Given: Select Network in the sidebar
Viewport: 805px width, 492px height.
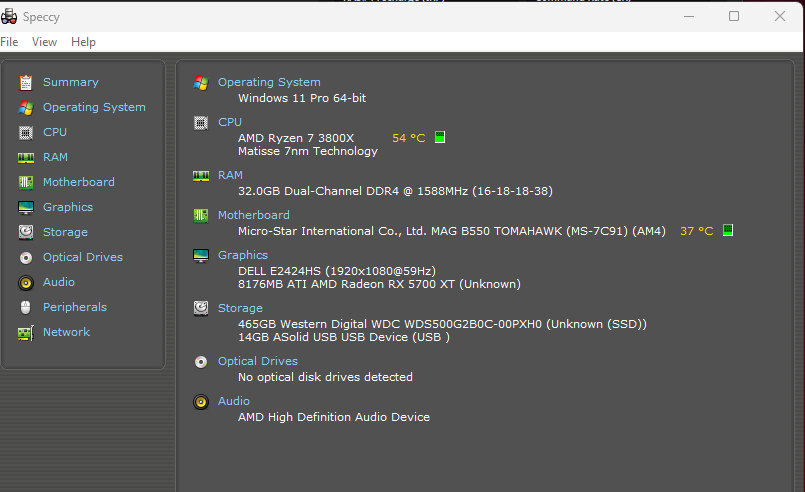Looking at the screenshot, I should pos(66,332).
